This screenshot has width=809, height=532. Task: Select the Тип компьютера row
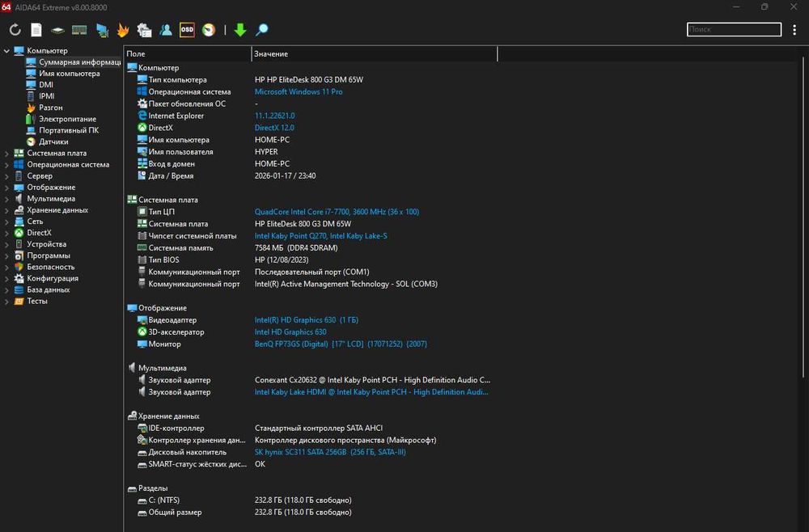tap(311, 80)
